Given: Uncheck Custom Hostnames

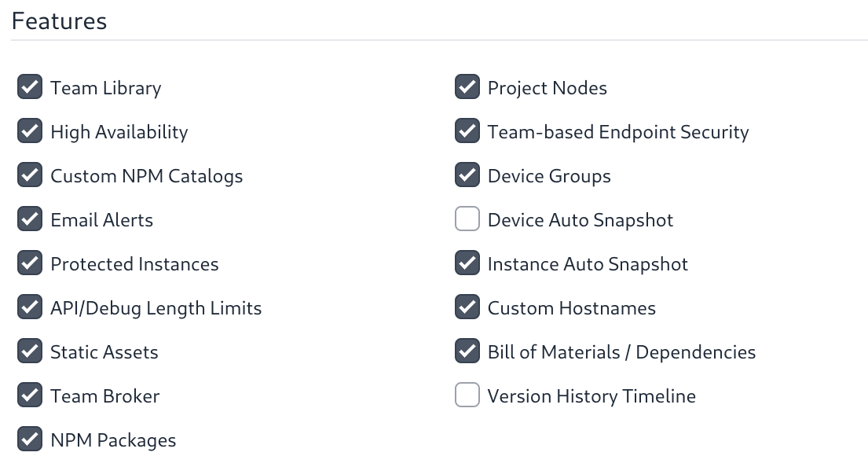Looking at the screenshot, I should tap(467, 307).
